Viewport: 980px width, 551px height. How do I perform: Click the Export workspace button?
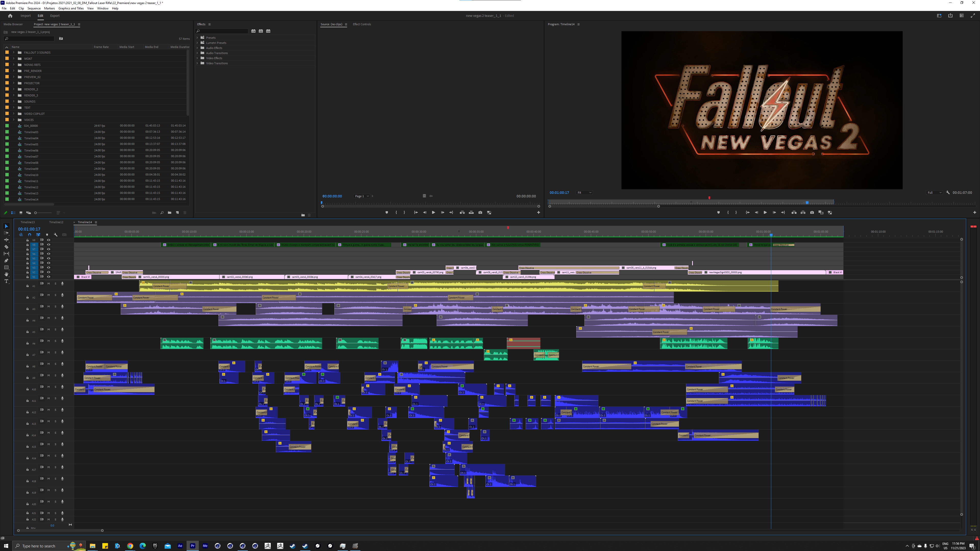[55, 16]
